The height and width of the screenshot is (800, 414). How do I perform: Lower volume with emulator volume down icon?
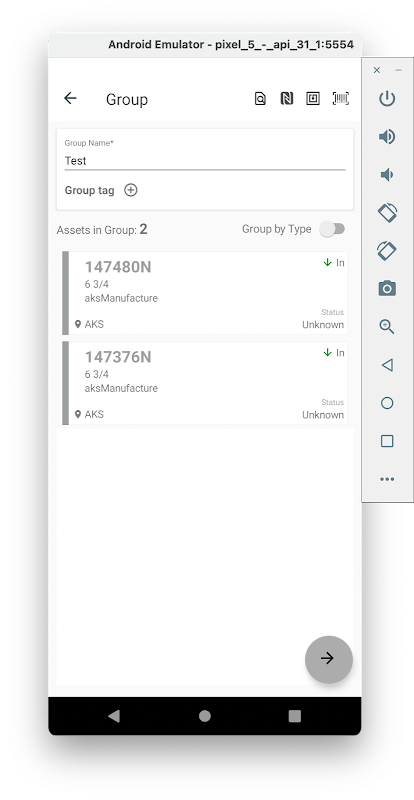click(x=387, y=174)
